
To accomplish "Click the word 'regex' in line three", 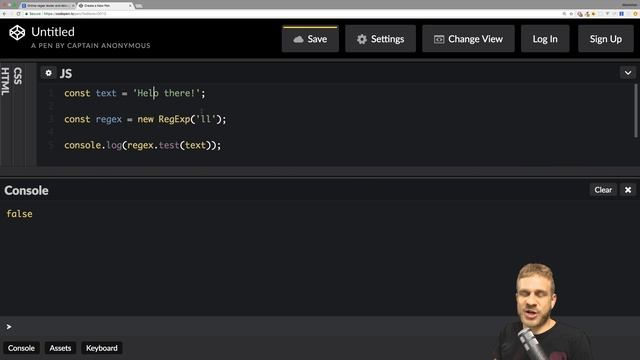I will tap(109, 119).
